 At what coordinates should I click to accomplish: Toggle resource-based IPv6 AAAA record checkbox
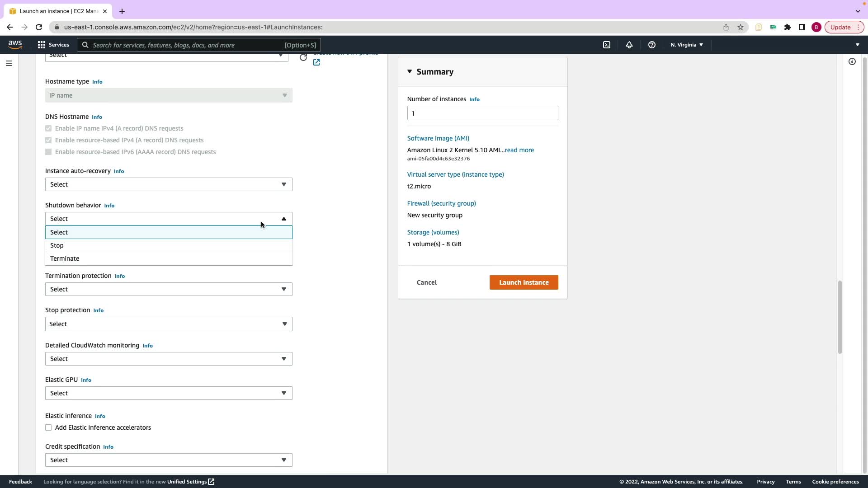48,152
